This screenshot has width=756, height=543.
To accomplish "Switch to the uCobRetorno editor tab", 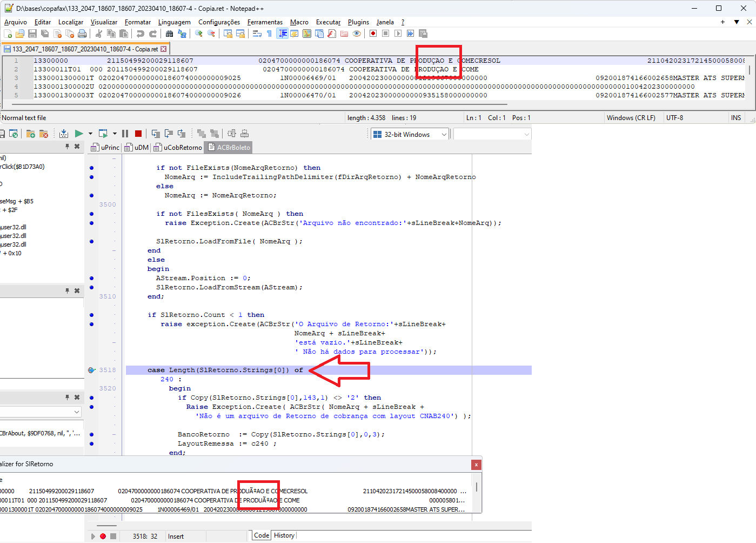I will click(178, 147).
